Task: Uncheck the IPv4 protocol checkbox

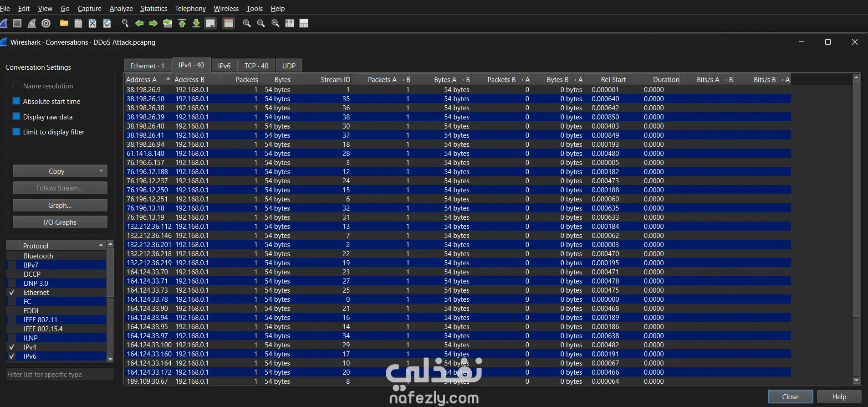Action: coord(12,347)
